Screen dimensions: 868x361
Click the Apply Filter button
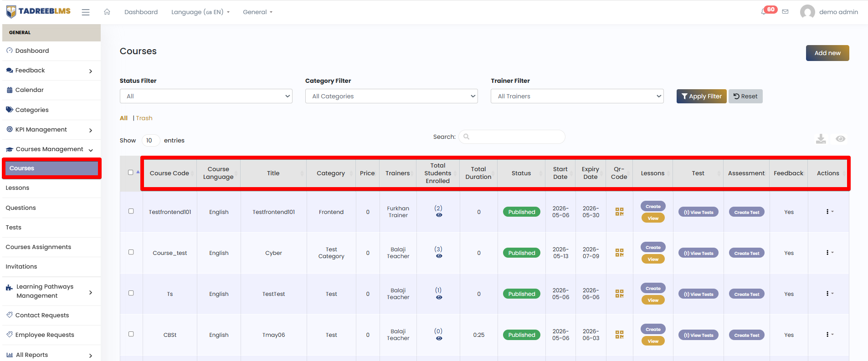[x=702, y=96]
